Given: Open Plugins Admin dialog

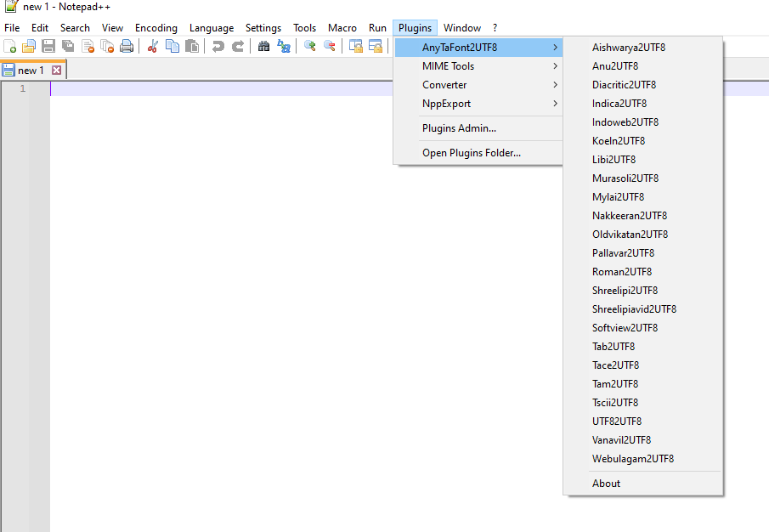Looking at the screenshot, I should tap(459, 128).
